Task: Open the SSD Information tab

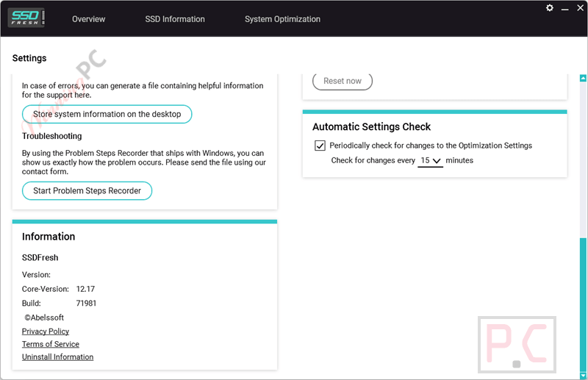Action: (x=175, y=19)
